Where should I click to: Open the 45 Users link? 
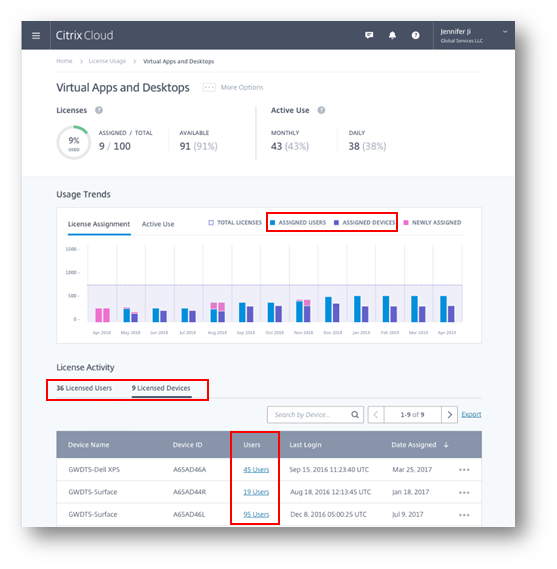coord(256,470)
